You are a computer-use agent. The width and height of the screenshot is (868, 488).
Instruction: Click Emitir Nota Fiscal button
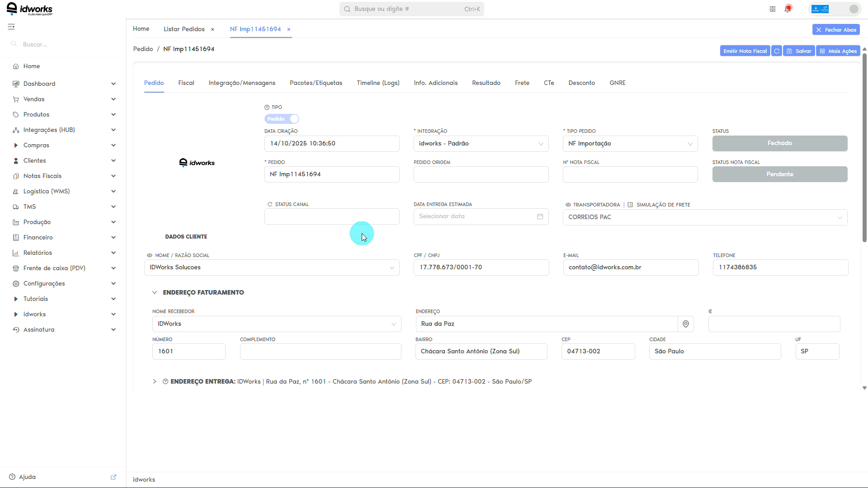(x=745, y=51)
